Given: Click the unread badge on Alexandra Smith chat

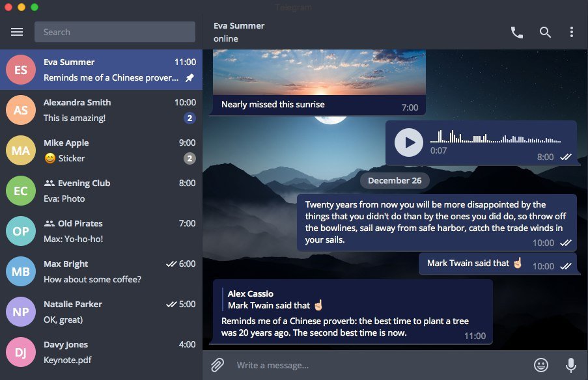Looking at the screenshot, I should pyautogui.click(x=189, y=118).
